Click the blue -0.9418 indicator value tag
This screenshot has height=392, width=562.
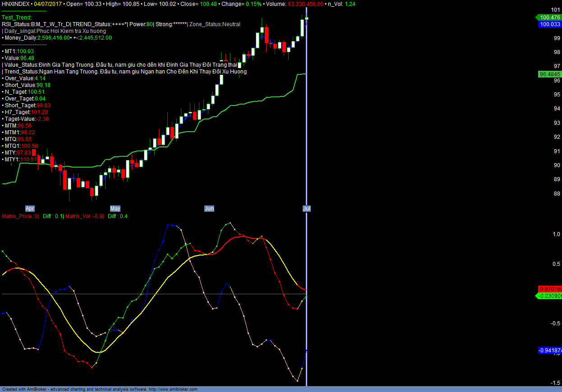click(x=550, y=350)
